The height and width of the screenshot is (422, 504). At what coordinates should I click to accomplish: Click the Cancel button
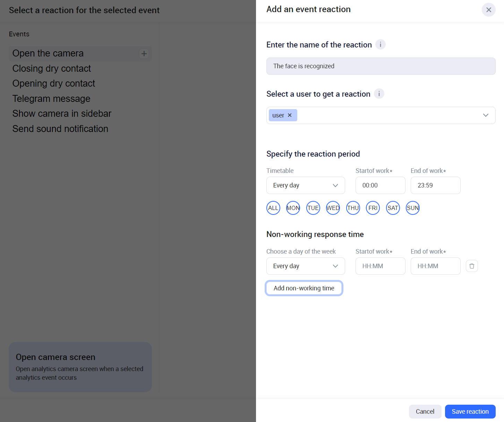pos(425,412)
